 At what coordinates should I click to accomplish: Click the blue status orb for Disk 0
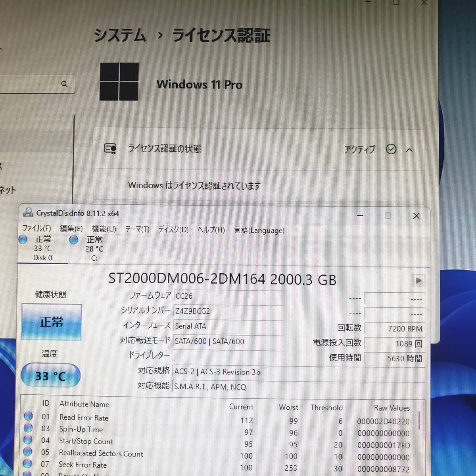point(23,239)
